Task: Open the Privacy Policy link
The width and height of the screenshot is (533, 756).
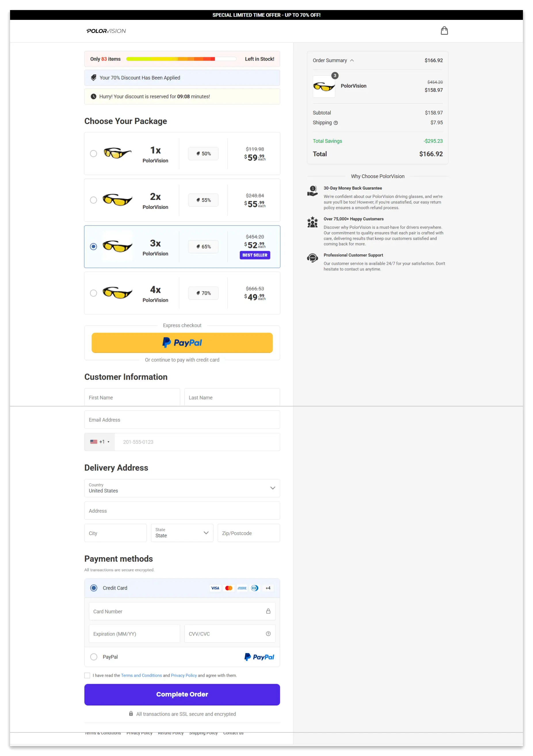Action: [184, 675]
